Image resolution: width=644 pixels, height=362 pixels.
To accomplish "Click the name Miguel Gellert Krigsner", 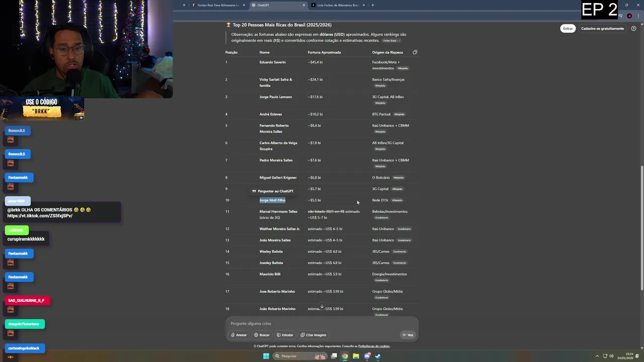I will (x=278, y=177).
